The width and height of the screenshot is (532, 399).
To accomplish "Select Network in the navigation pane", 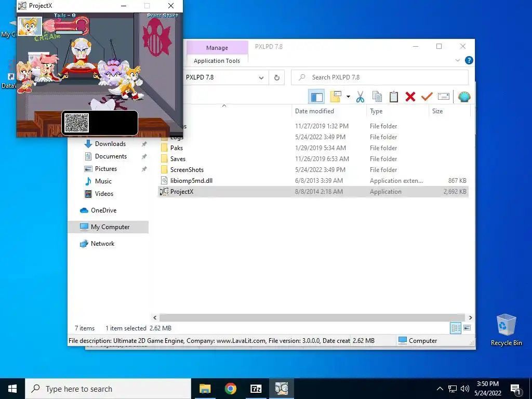I will click(x=102, y=244).
